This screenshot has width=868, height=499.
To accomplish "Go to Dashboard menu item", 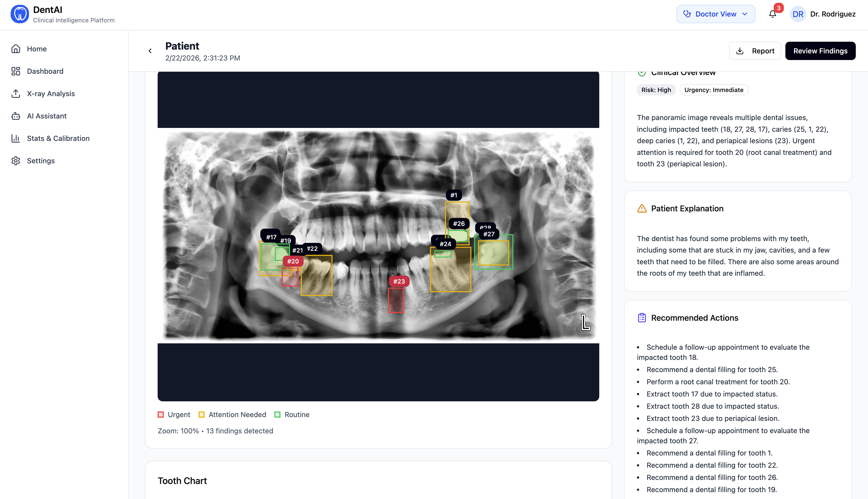I will [x=45, y=71].
